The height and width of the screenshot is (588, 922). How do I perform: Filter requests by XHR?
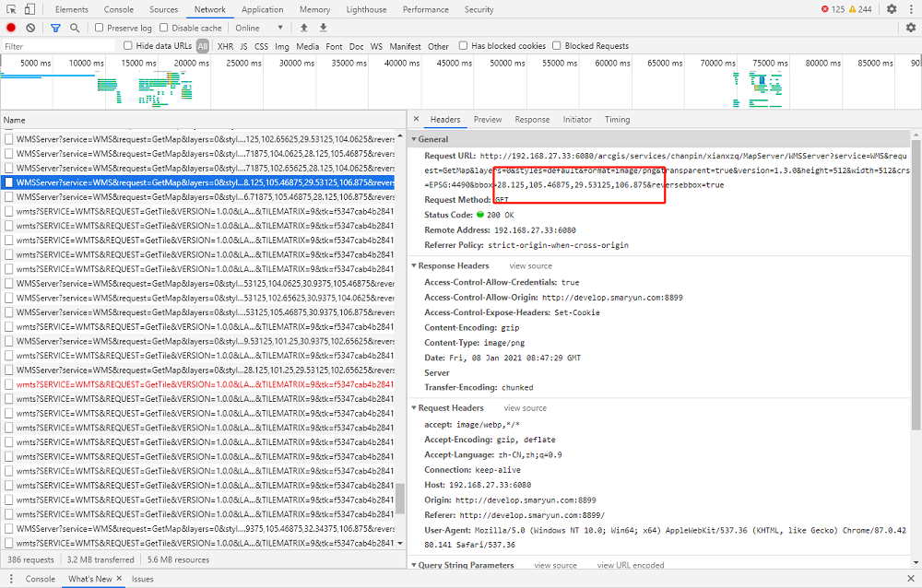click(x=225, y=46)
